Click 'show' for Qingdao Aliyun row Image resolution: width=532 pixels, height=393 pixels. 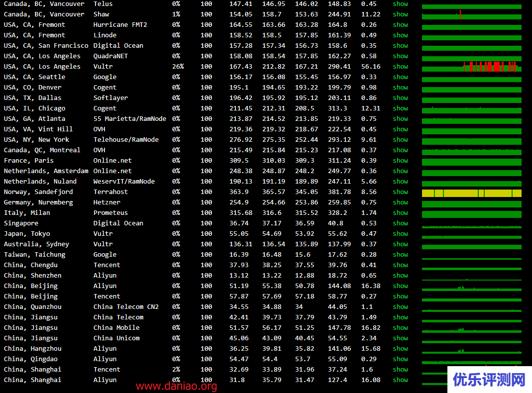[x=400, y=359]
